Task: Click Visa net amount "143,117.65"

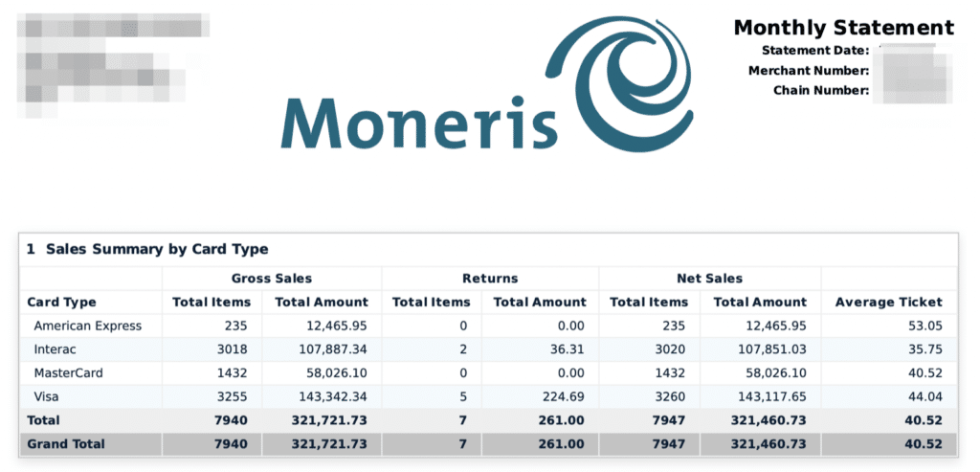Action: pyautogui.click(x=771, y=397)
